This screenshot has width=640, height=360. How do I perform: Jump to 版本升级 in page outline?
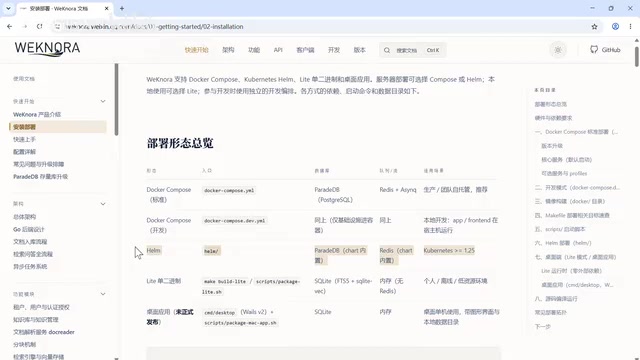pos(552,146)
